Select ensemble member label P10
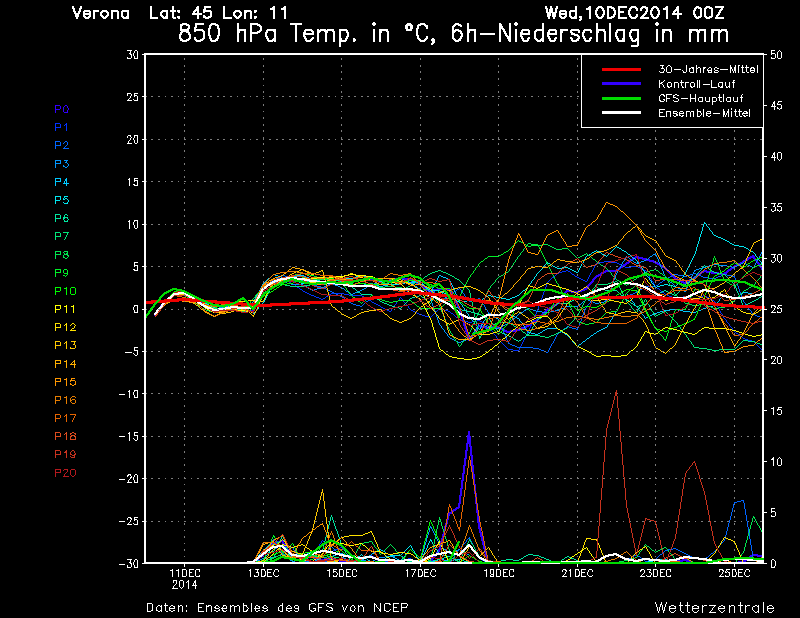Image resolution: width=800 pixels, height=618 pixels. pyautogui.click(x=65, y=291)
